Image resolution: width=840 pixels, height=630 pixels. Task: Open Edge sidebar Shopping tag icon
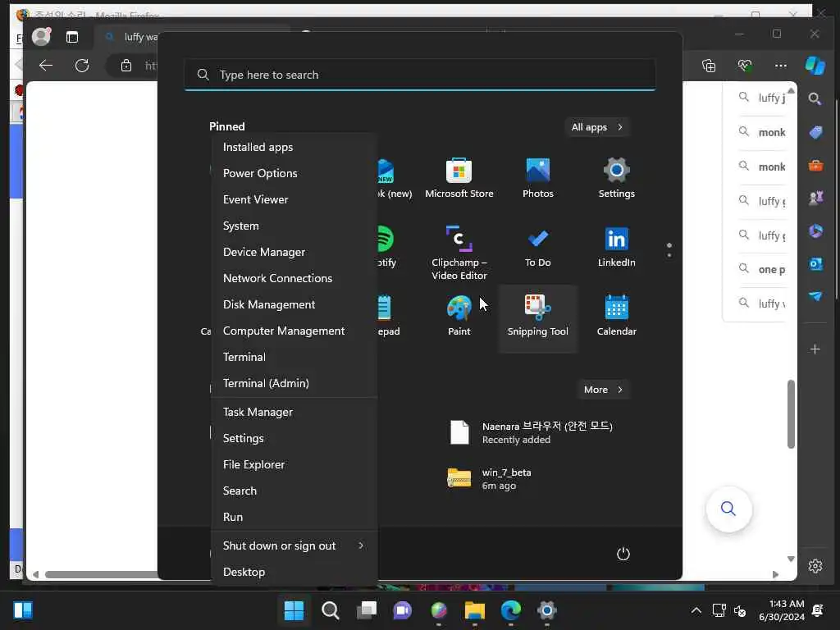815,132
